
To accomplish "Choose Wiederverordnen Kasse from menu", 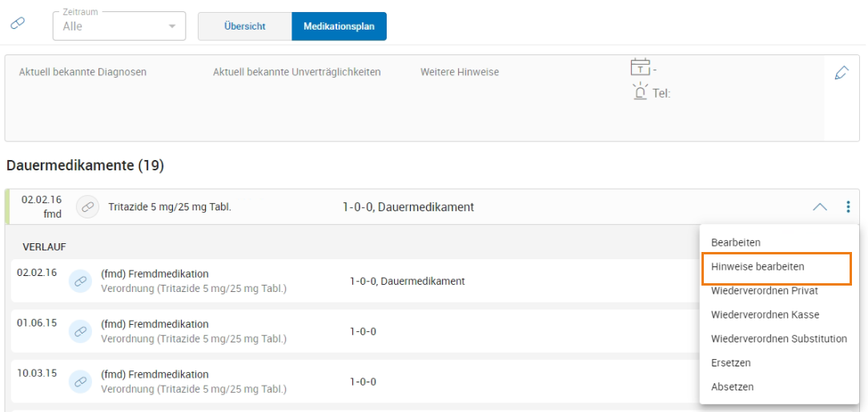I will coord(765,314).
